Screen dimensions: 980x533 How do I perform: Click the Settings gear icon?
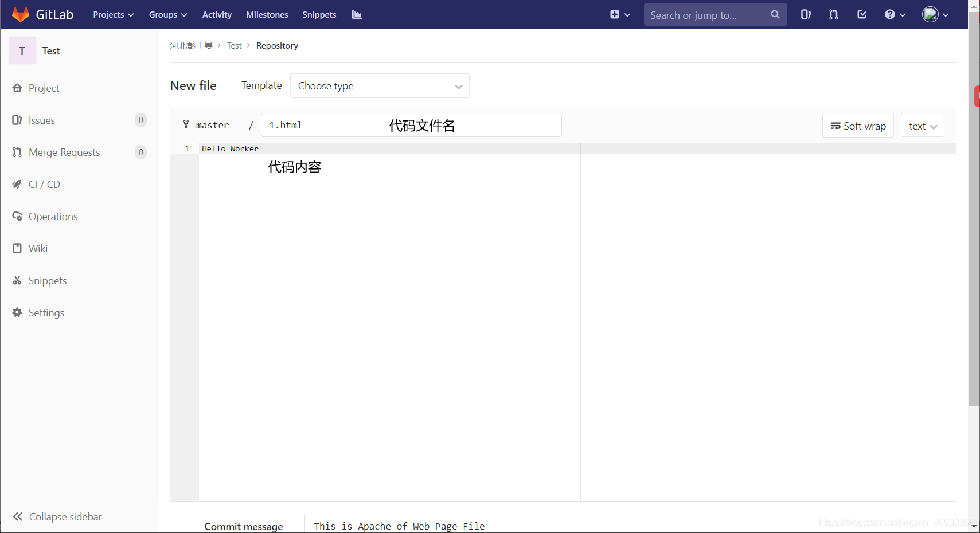(17, 312)
